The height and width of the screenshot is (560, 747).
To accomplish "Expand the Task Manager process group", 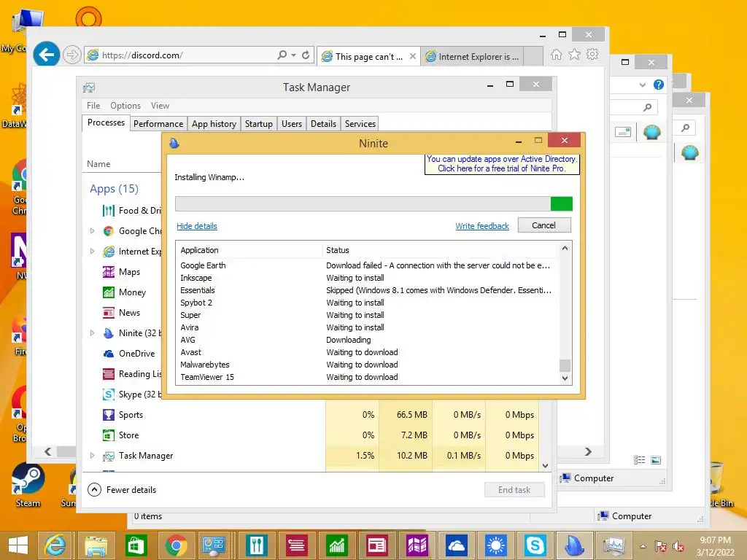I will [x=92, y=456].
